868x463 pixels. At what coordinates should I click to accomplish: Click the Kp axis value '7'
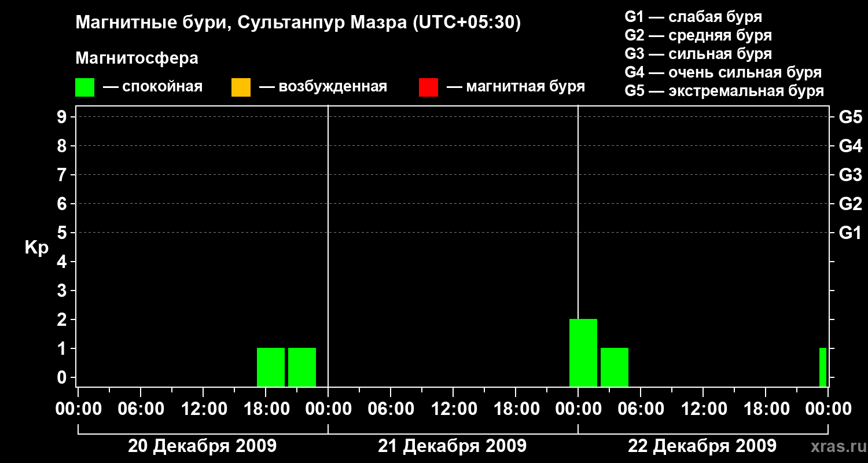(63, 175)
